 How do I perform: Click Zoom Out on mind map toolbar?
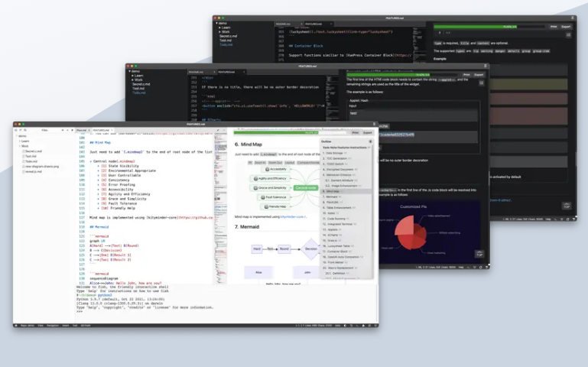coord(275,163)
